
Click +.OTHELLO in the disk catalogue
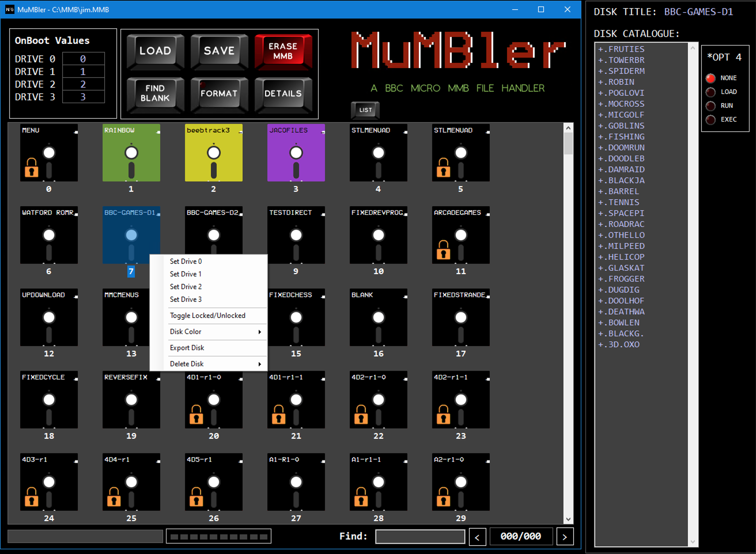pyautogui.click(x=621, y=236)
